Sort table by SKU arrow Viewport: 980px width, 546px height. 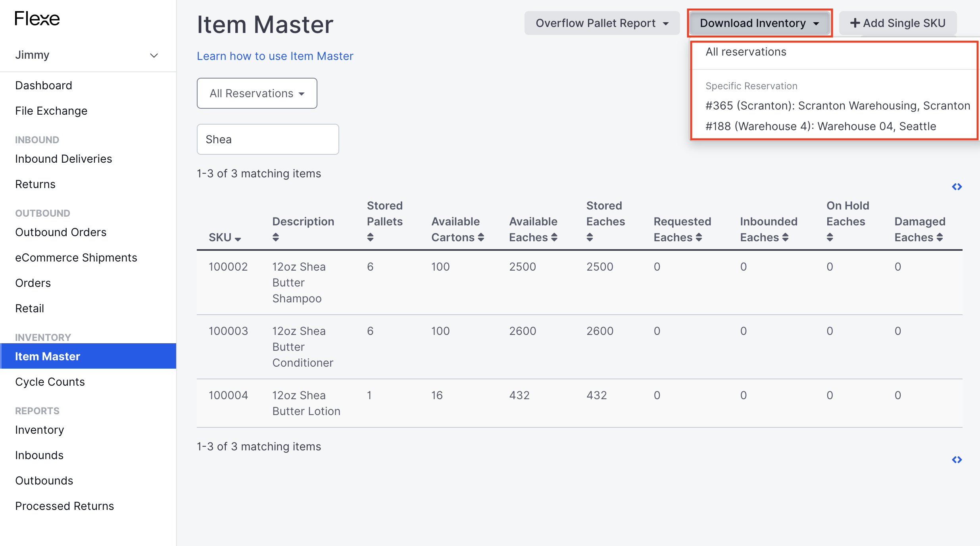click(x=238, y=238)
